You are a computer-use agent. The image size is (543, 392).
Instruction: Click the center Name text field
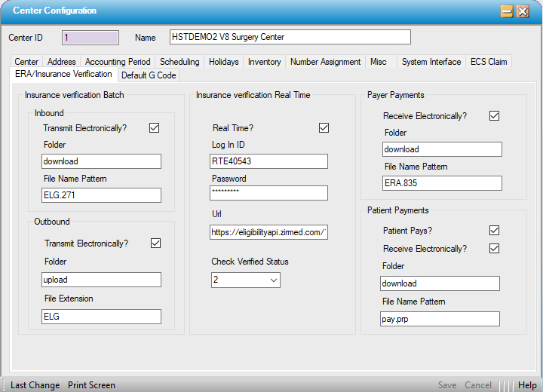290,38
